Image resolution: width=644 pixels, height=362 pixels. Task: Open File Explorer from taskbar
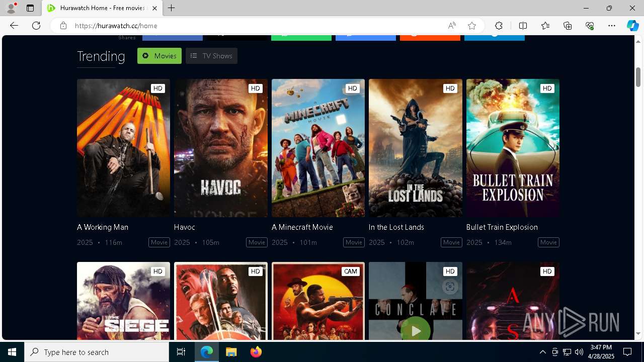(231, 352)
